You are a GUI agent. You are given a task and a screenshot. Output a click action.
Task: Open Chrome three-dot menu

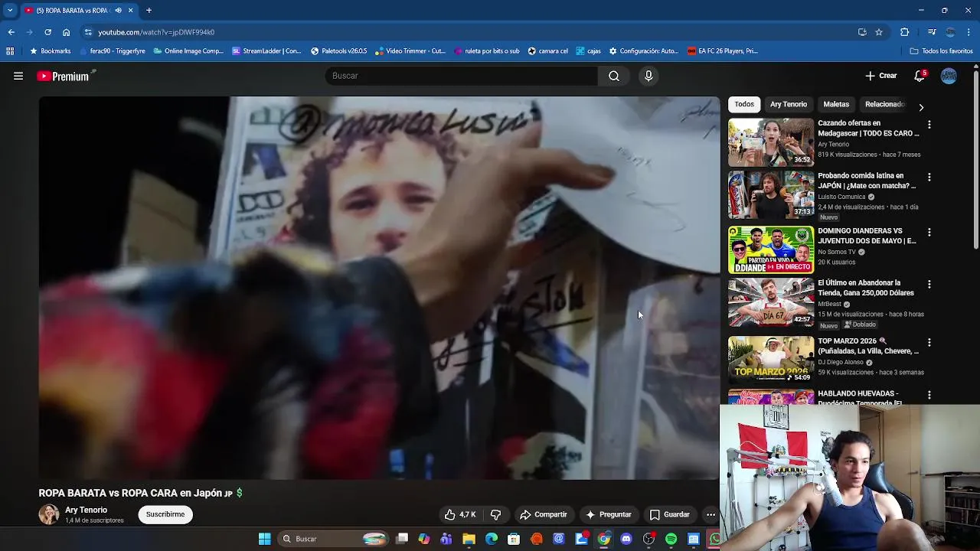(969, 32)
